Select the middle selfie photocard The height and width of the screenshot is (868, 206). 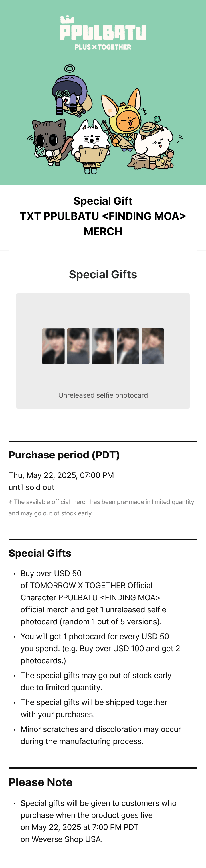(103, 346)
